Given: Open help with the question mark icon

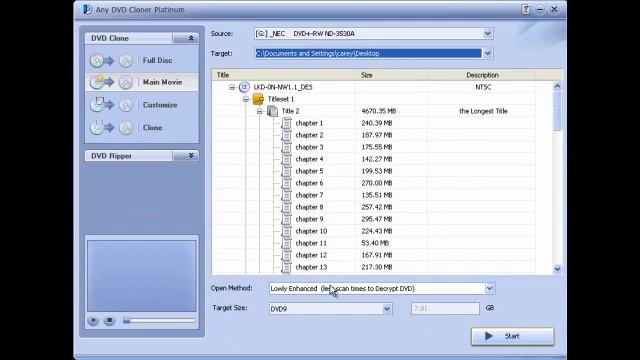Looking at the screenshot, I should [x=525, y=9].
